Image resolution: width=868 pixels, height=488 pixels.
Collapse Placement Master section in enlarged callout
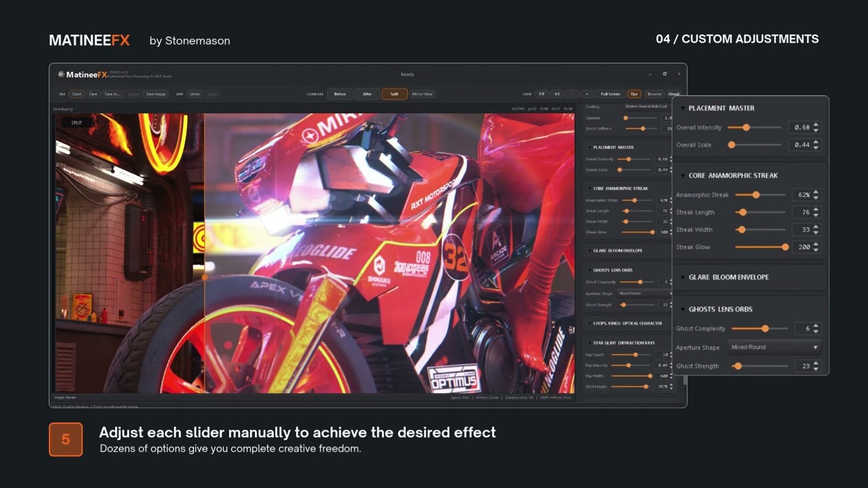coord(682,108)
